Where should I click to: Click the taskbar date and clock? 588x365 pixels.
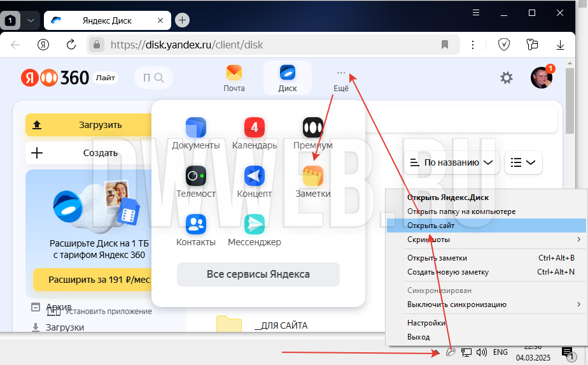pos(533,353)
